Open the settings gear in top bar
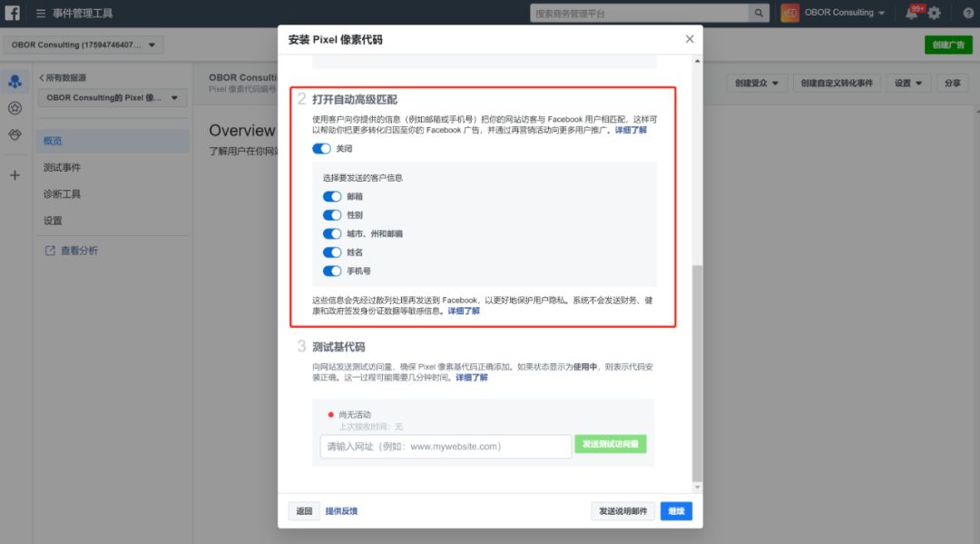 point(935,13)
